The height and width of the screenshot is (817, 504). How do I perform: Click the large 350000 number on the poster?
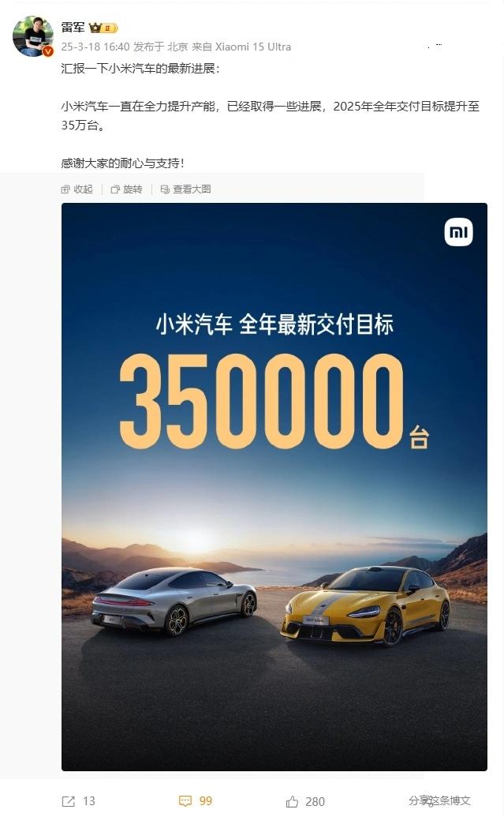261,401
